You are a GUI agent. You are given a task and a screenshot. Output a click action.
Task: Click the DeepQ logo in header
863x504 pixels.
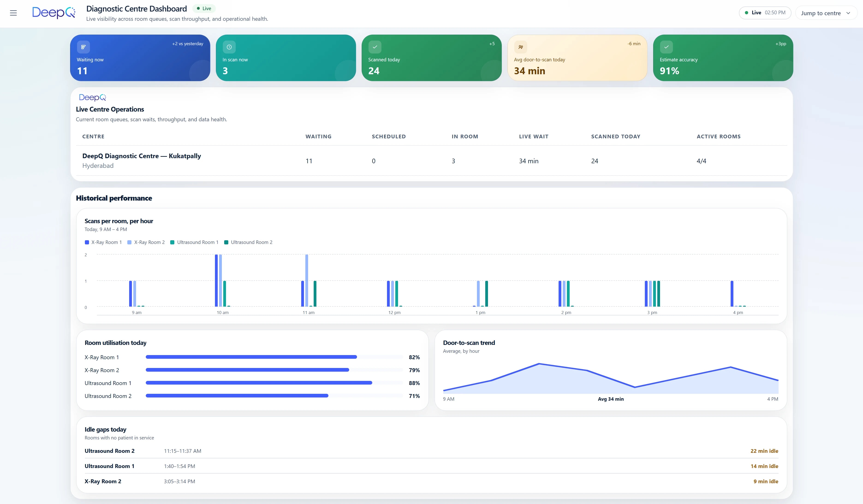pos(54,13)
